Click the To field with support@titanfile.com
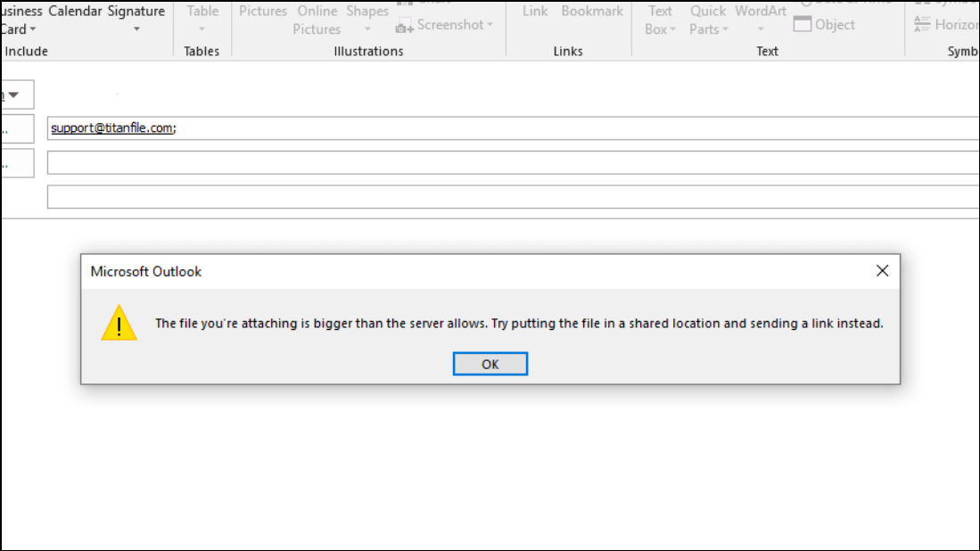 pyautogui.click(x=513, y=128)
